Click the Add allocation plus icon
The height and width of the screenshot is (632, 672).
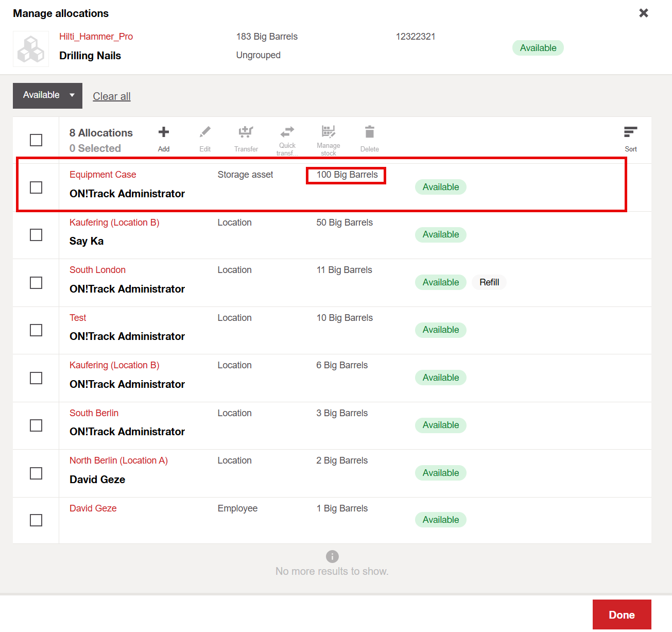pos(164,133)
